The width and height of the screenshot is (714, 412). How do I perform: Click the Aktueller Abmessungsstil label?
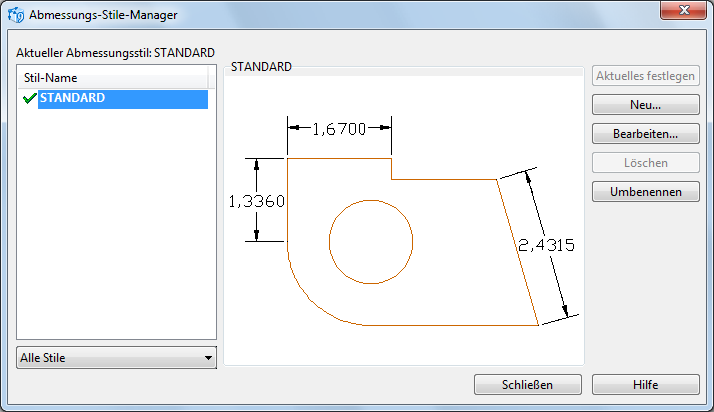pyautogui.click(x=115, y=52)
